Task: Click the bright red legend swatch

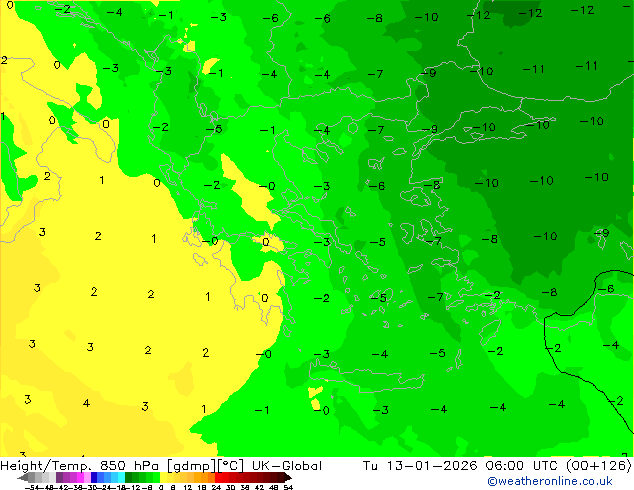Action: coord(218,477)
